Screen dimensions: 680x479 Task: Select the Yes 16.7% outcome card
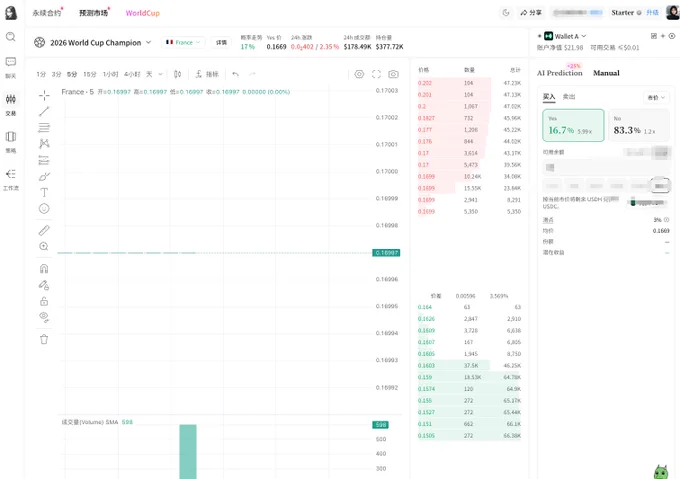coord(573,125)
